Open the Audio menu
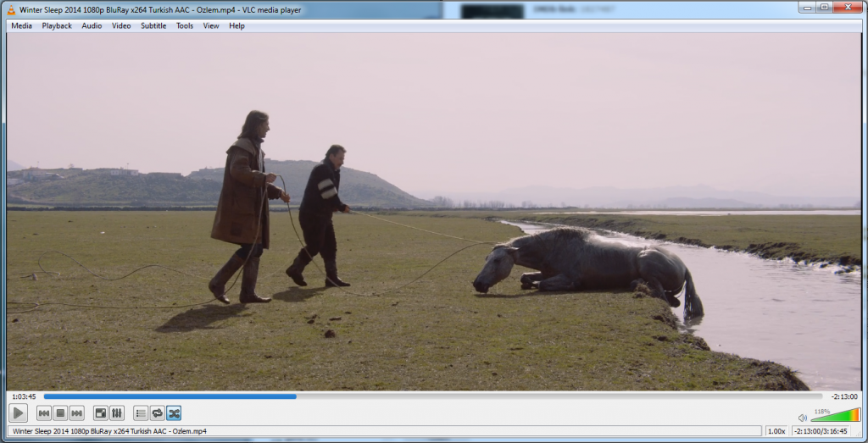This screenshot has height=443, width=868. pos(92,25)
